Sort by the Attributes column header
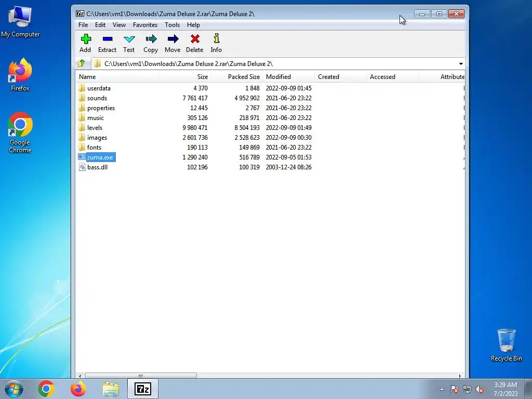 442,77
